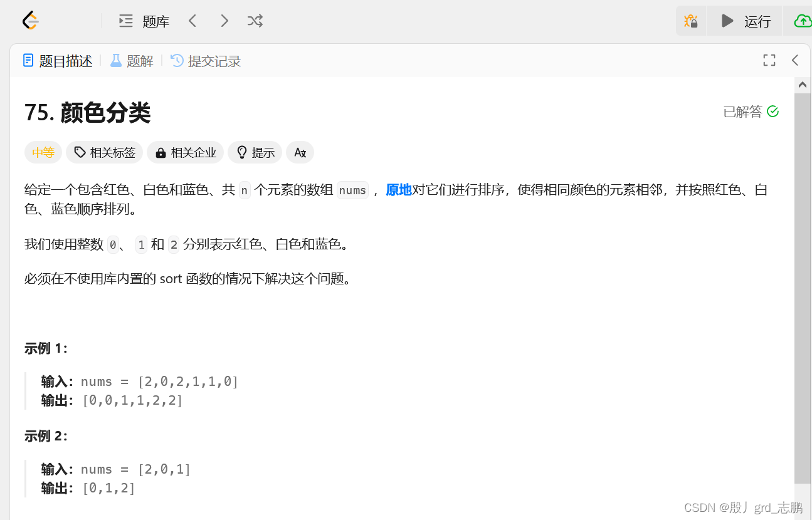Click the 示例 1 heading
Image resolution: width=812 pixels, height=520 pixels.
[x=46, y=348]
